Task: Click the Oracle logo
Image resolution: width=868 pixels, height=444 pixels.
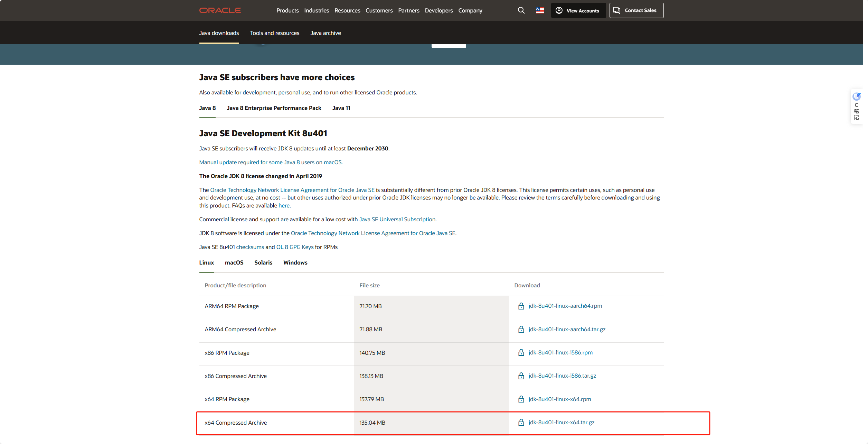Action: coord(220,10)
